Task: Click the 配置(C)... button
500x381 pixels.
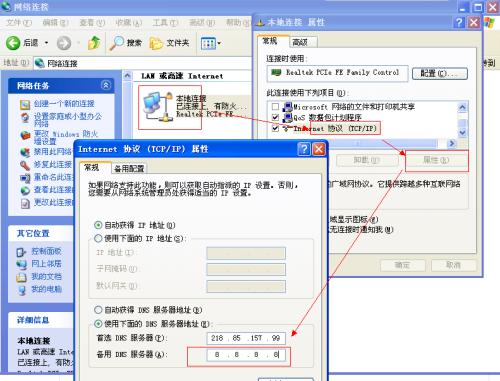Action: coord(440,73)
